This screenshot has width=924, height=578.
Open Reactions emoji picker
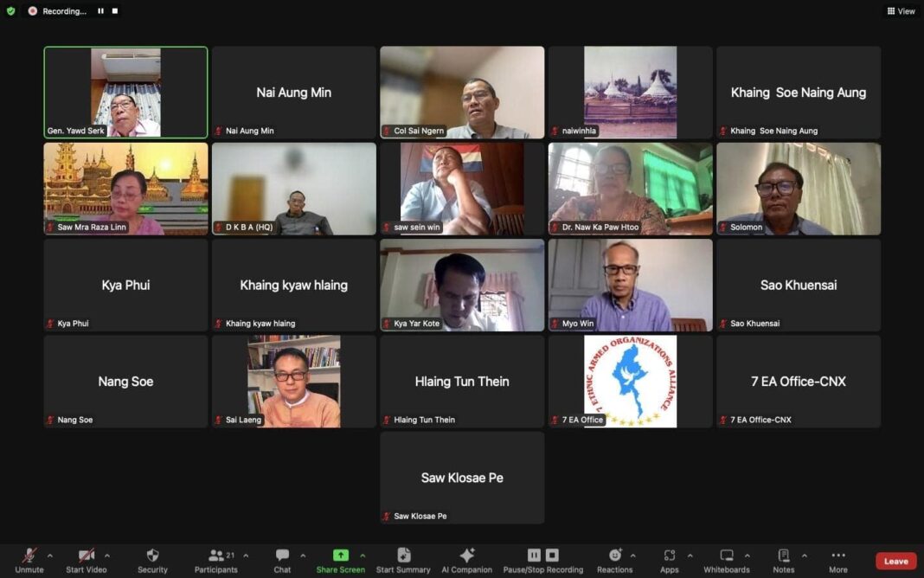614,556
